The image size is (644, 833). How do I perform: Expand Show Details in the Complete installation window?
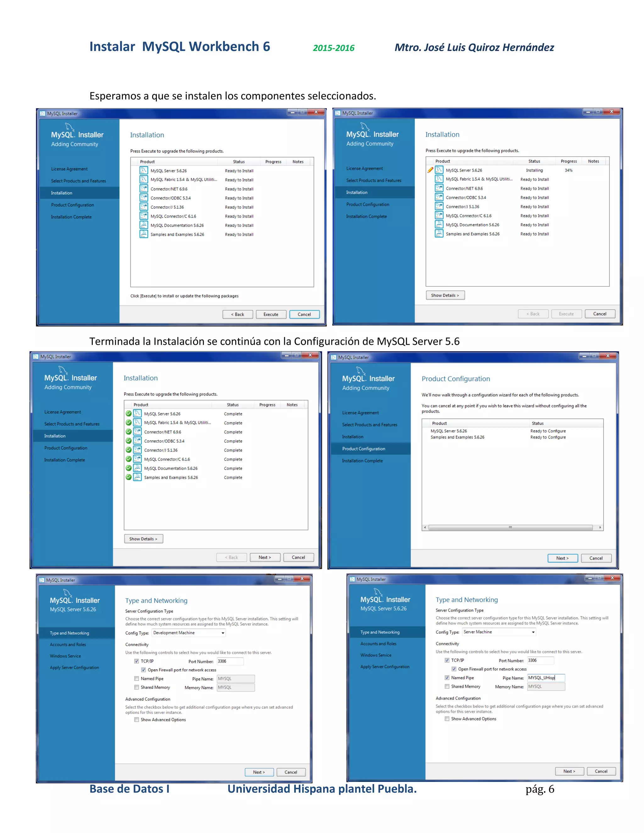point(143,539)
